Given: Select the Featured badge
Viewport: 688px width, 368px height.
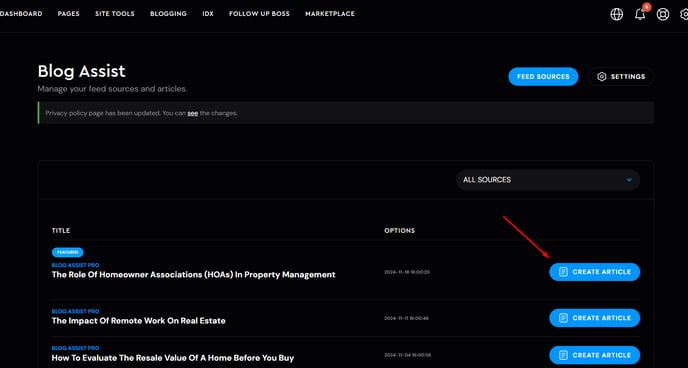Looking at the screenshot, I should 68,253.
